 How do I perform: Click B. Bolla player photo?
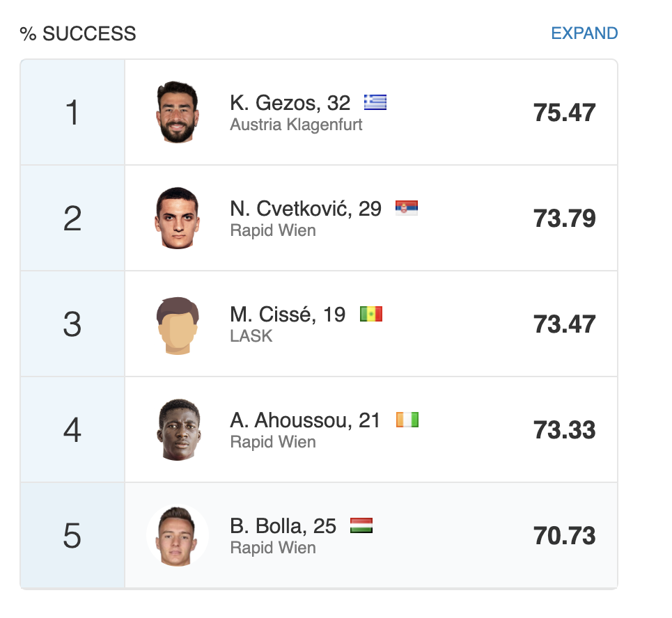click(178, 535)
